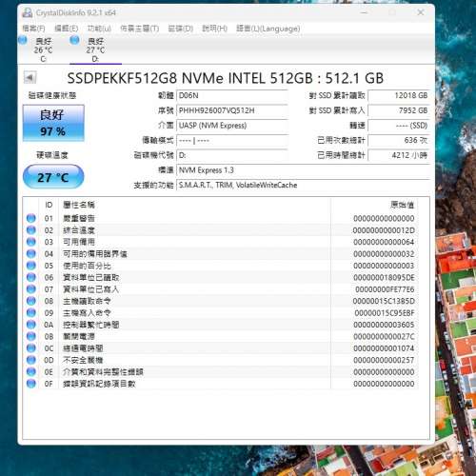Click the blue status dot of attribute 06

point(31,277)
